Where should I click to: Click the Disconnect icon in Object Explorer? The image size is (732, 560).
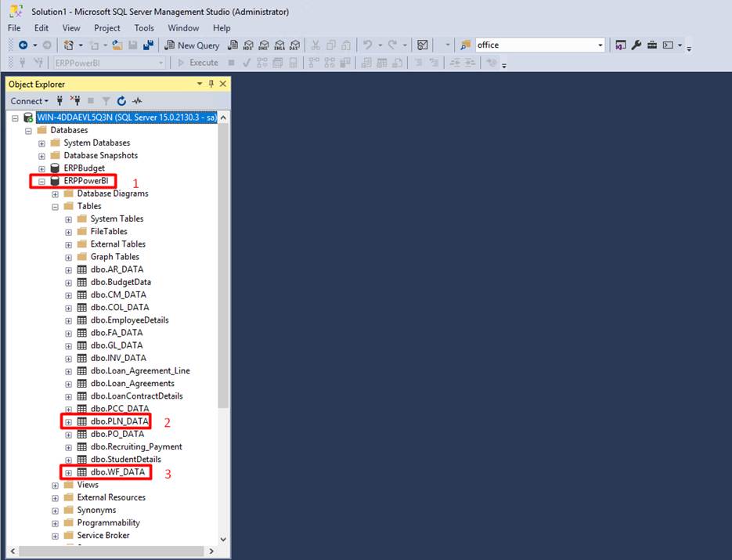tap(75, 100)
